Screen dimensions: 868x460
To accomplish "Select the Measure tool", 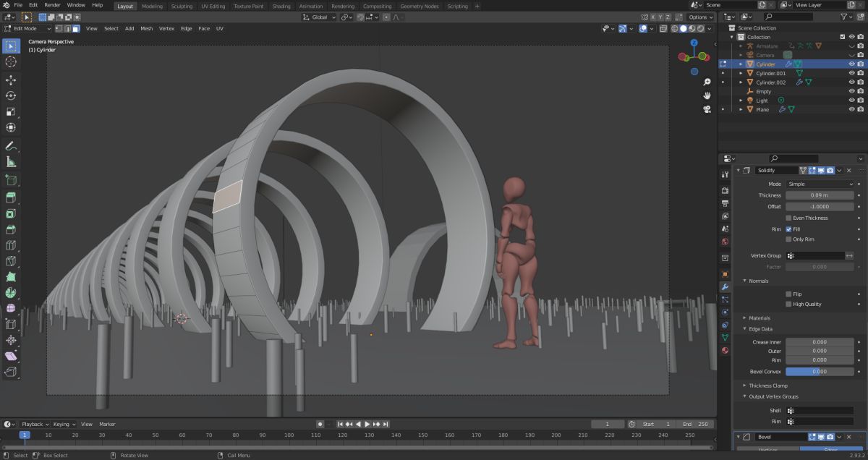I will [11, 162].
